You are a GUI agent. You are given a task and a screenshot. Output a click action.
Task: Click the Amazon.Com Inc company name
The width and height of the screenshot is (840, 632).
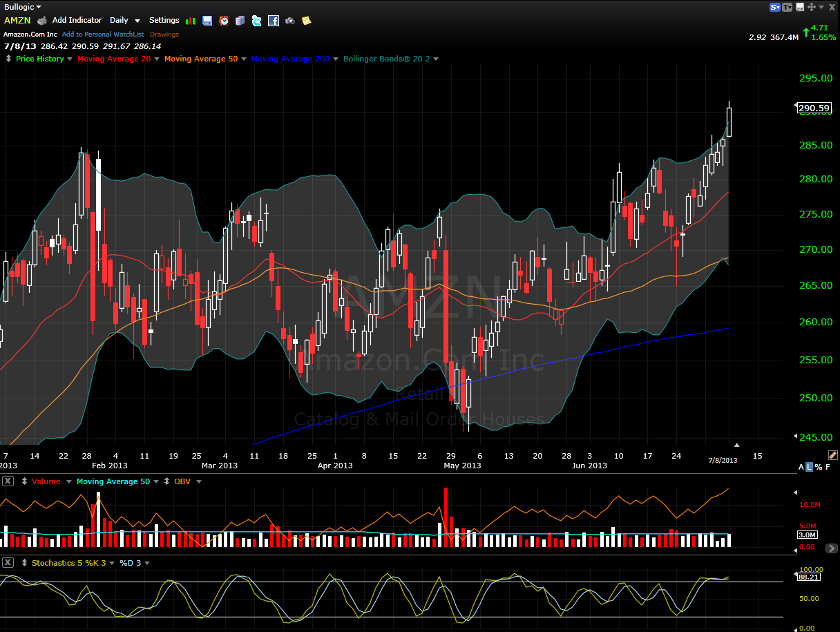click(x=30, y=35)
